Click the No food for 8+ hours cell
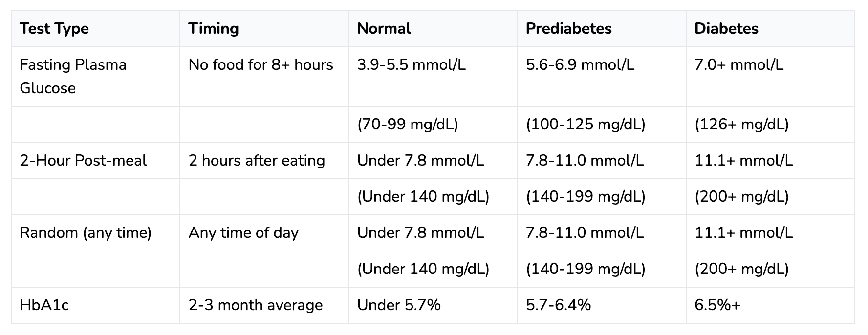 (261, 65)
